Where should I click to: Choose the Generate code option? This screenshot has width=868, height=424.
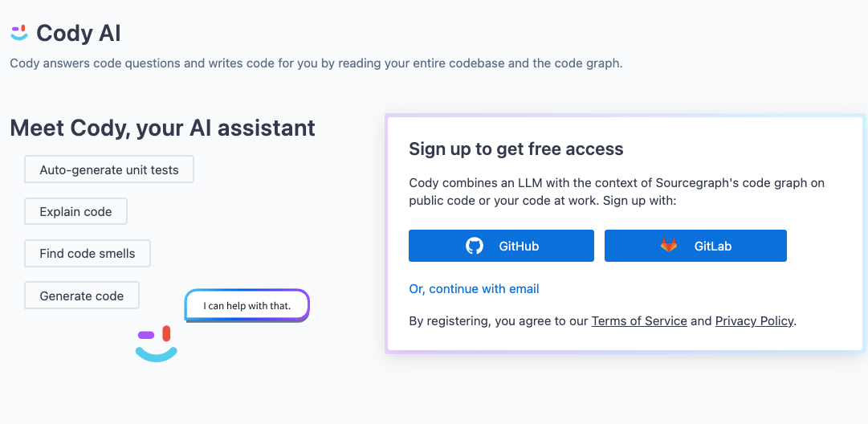click(x=82, y=296)
